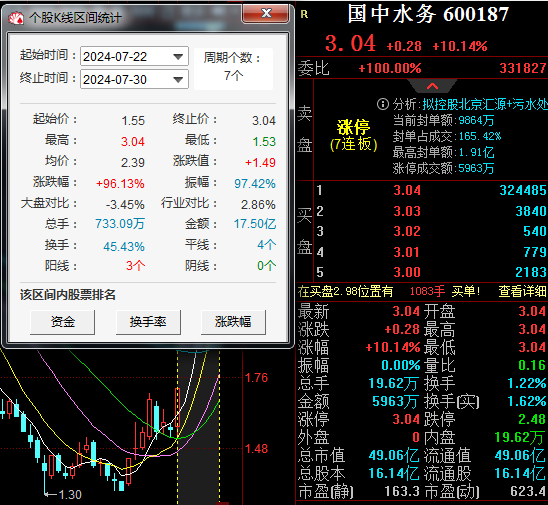Image resolution: width=548 pixels, height=505 pixels.
Task: Click the 涨停 (7连板) label
Action: pyautogui.click(x=354, y=136)
